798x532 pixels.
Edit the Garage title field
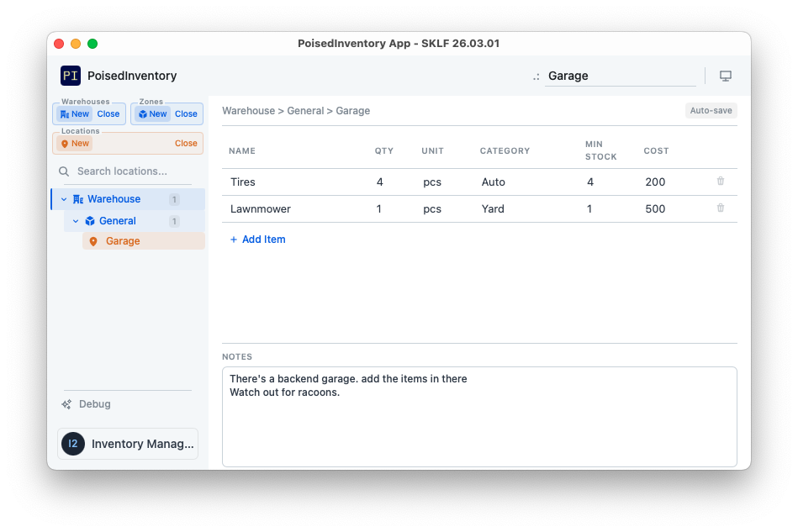(621, 76)
